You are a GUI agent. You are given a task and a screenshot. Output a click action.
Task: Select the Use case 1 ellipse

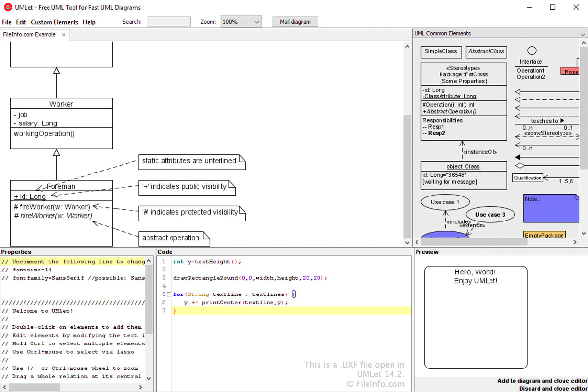pos(445,202)
